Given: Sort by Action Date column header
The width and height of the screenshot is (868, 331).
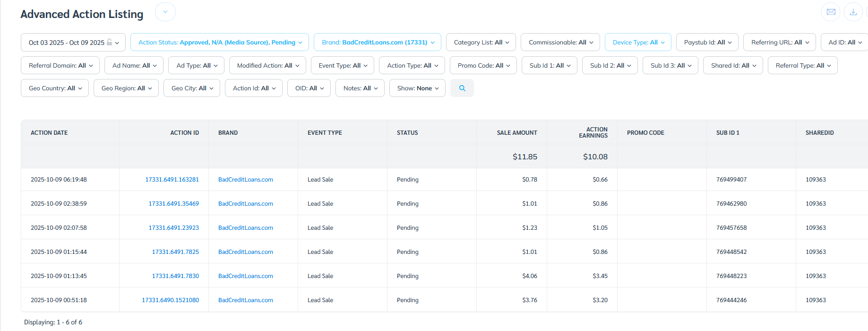Looking at the screenshot, I should tap(49, 133).
